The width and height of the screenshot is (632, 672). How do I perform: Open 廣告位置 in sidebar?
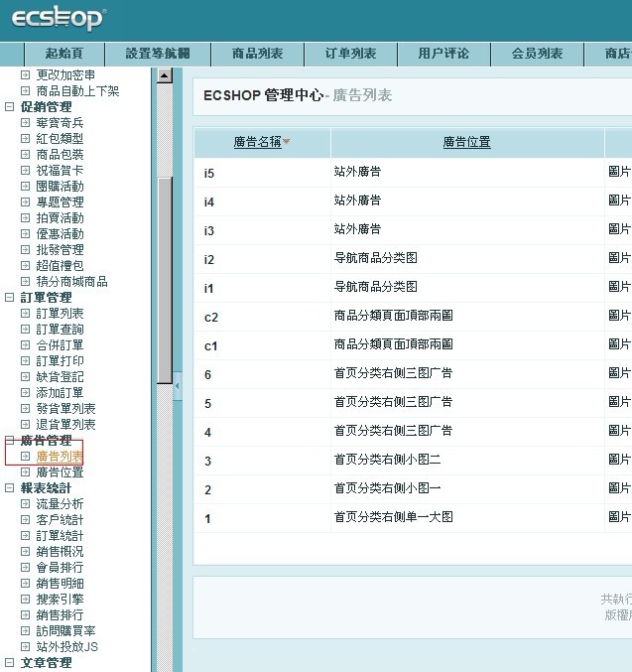pos(60,472)
